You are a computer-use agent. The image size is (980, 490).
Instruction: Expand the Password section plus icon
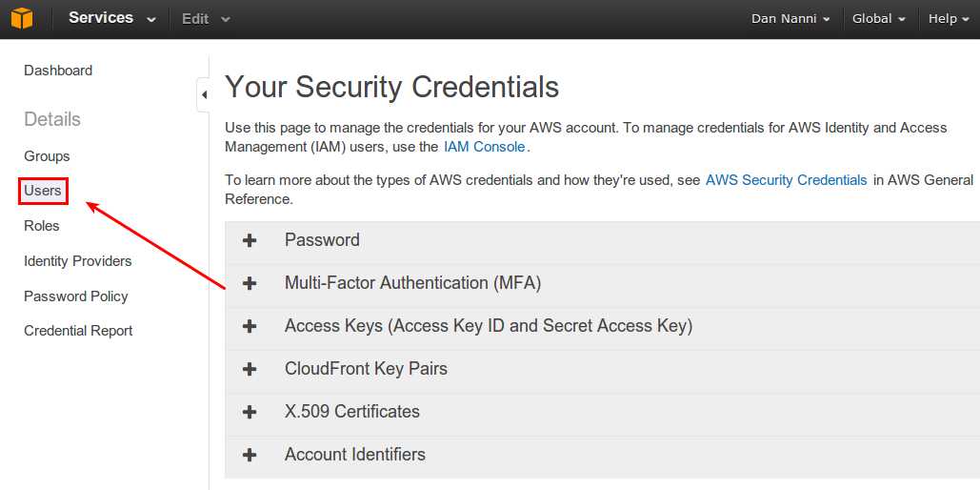tap(250, 241)
